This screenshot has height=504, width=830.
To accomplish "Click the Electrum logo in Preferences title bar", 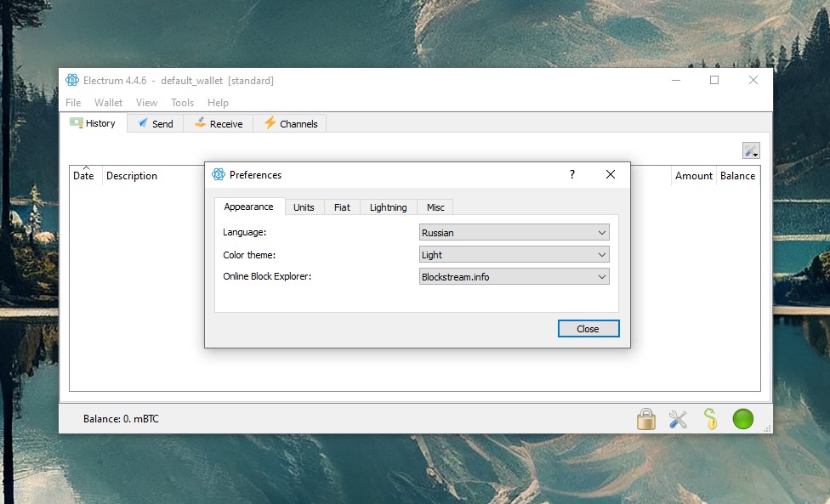I will [x=219, y=174].
